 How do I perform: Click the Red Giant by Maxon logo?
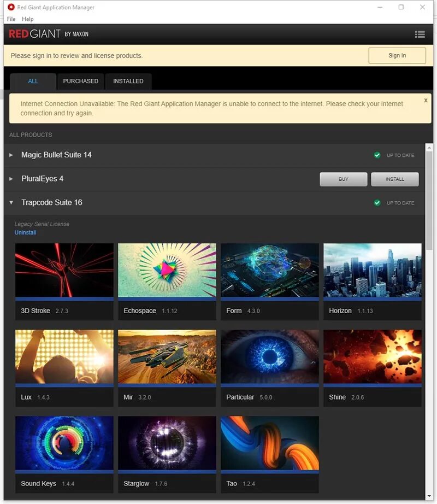click(49, 34)
